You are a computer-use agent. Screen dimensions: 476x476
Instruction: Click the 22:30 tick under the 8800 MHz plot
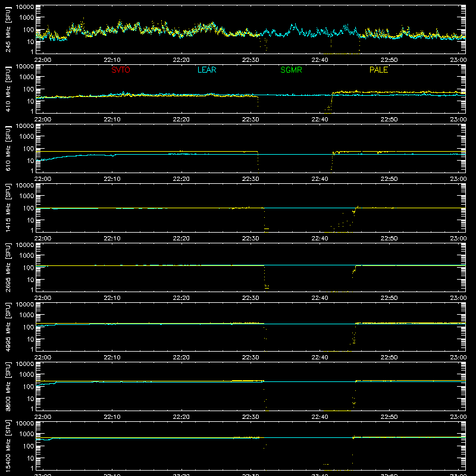click(250, 417)
